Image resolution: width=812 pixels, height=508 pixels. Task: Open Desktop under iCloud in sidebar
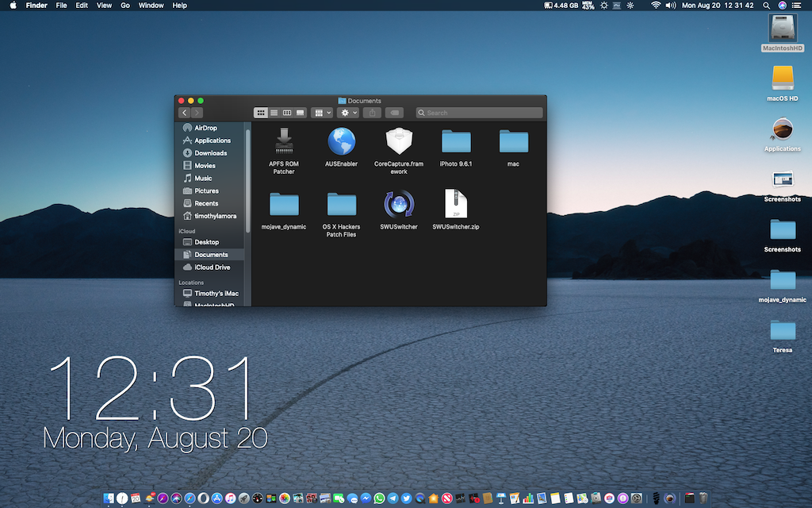point(210,242)
